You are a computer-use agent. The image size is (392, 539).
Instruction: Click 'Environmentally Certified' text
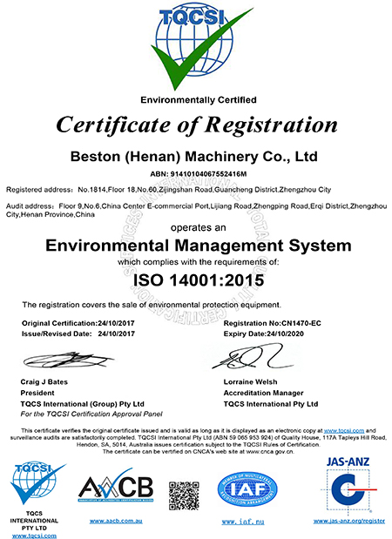point(199,100)
